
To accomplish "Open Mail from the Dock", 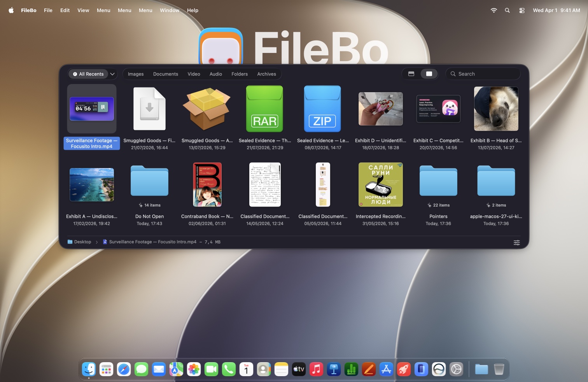I will point(159,369).
